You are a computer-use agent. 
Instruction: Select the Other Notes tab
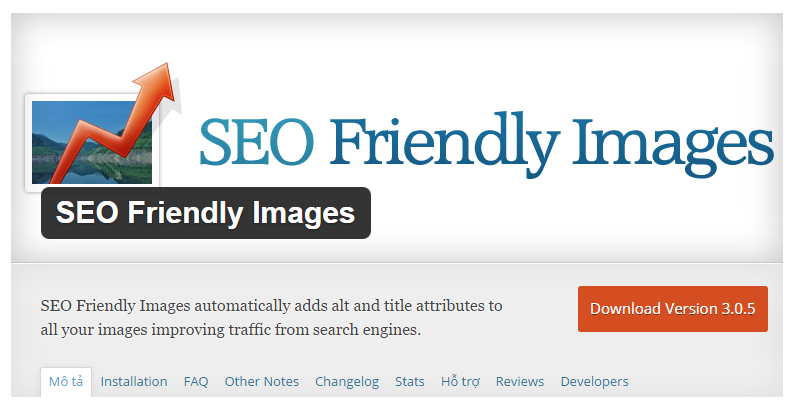[x=262, y=382]
